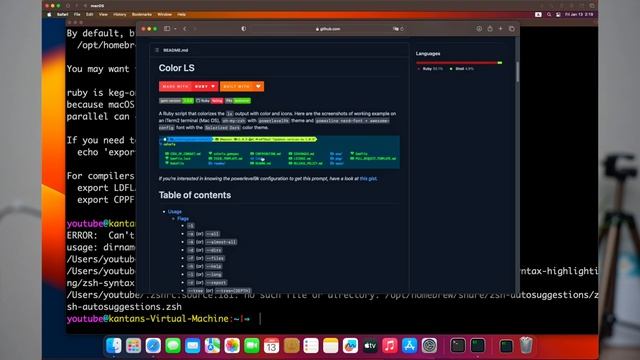Click the orange Built With badge
The height and width of the screenshot is (360, 640).
point(242,87)
